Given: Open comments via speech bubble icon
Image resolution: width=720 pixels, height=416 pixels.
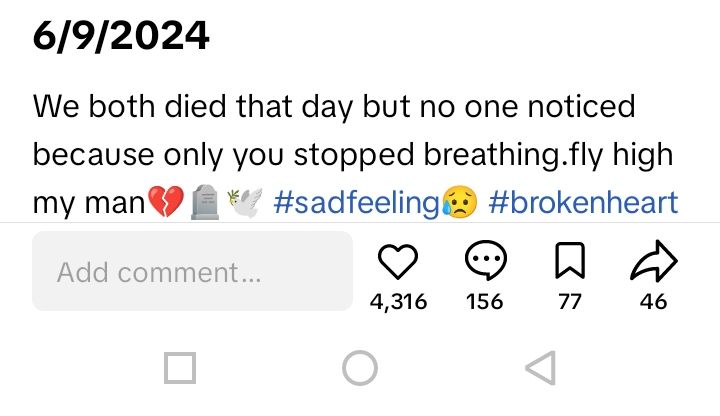Looking at the screenshot, I should point(485,263).
